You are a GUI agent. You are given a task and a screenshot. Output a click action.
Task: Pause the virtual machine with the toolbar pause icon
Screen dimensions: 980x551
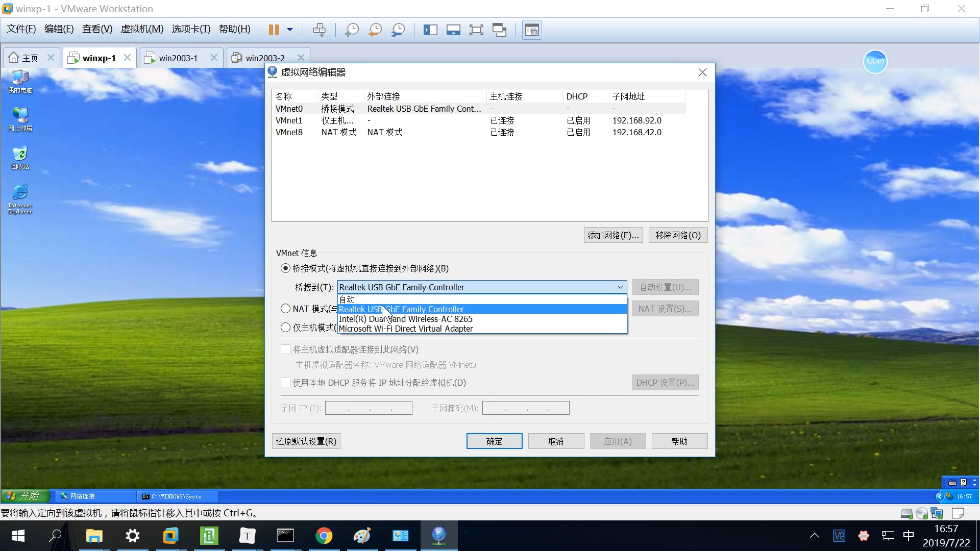tap(274, 30)
